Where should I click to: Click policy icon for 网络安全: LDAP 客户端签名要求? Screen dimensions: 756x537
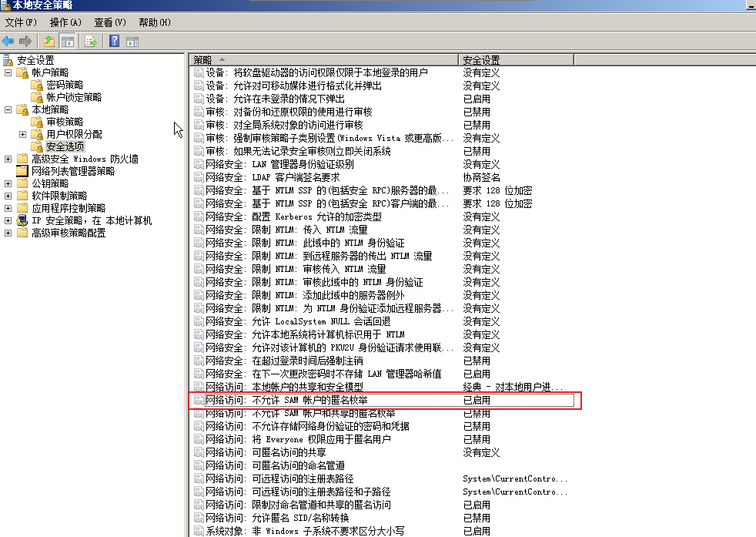click(199, 177)
